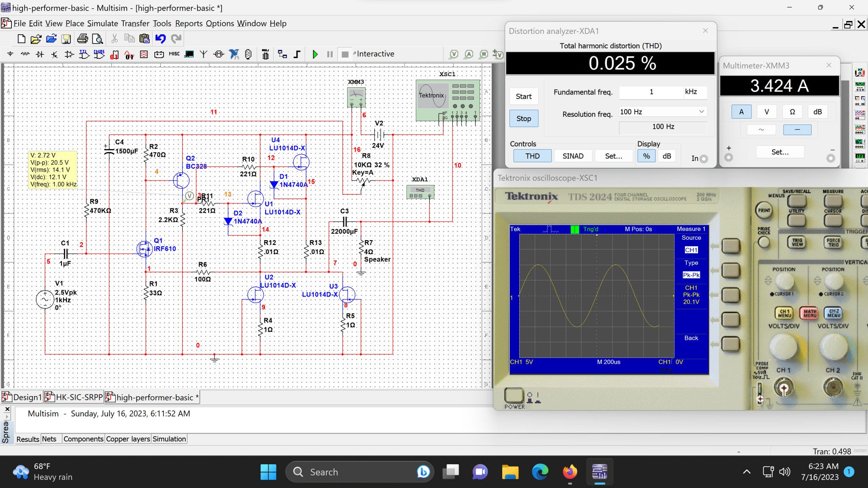Image resolution: width=868 pixels, height=488 pixels.
Task: Create a new design file
Action: point(21,39)
